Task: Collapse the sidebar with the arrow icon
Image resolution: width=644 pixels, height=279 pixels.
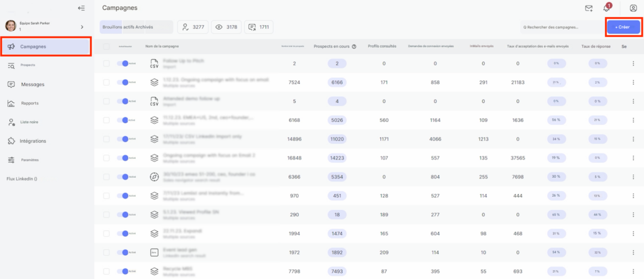Action: tap(81, 8)
